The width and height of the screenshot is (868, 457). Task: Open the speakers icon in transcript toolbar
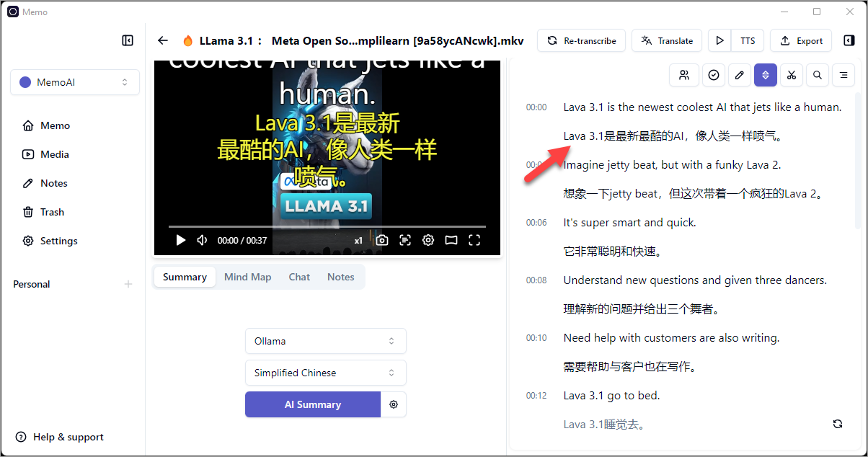point(684,75)
